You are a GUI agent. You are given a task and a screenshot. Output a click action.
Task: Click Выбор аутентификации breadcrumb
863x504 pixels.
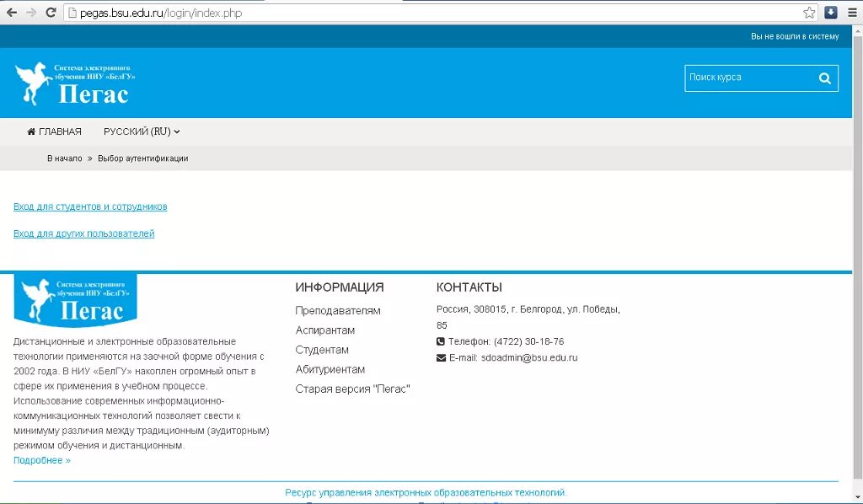coord(143,158)
